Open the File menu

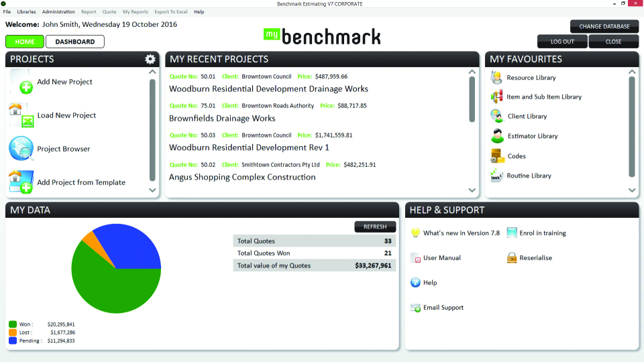tap(7, 11)
